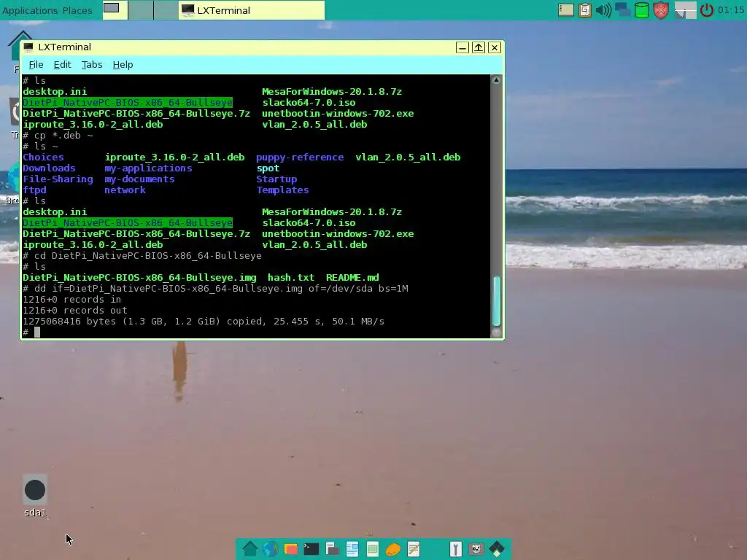Click the 'cd DietPi_NativePC-BIOS-x86_64-Bullseye' command line
The width and height of the screenshot is (747, 560).
click(x=142, y=256)
